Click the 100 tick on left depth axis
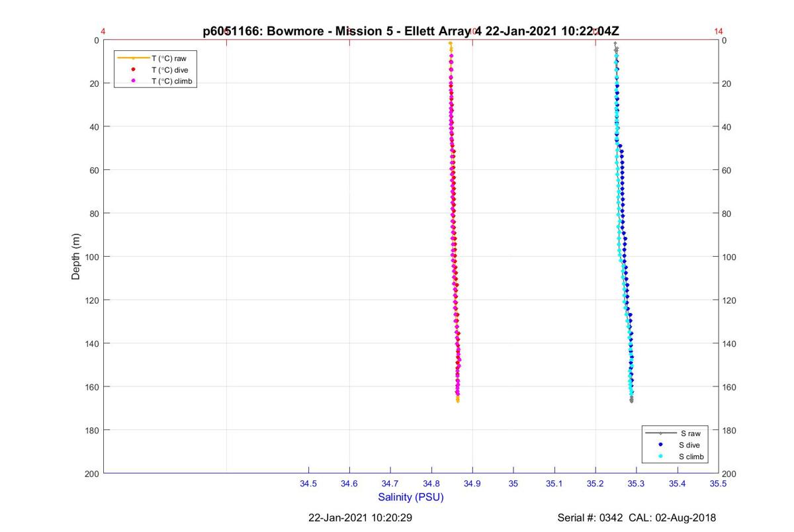The height and width of the screenshot is (532, 794). click(x=91, y=257)
